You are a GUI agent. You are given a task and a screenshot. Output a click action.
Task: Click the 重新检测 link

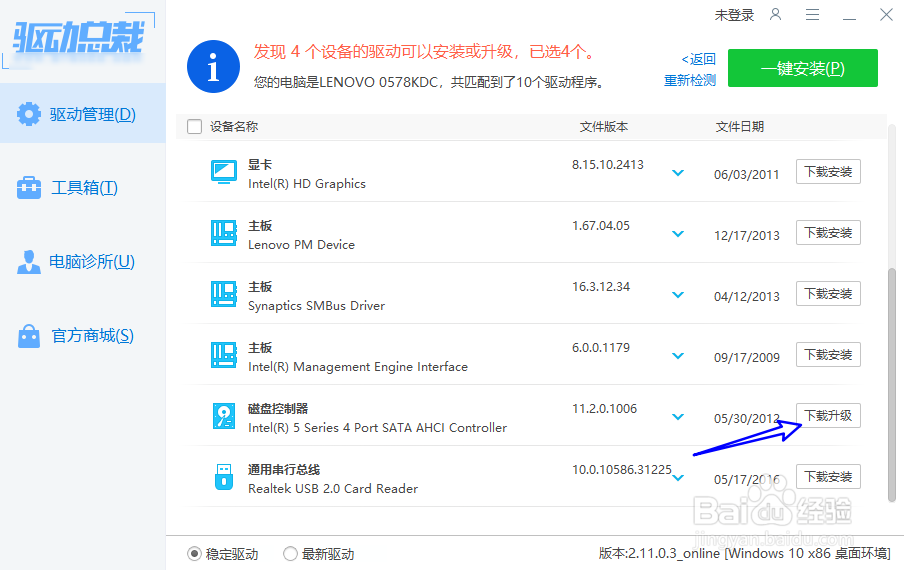690,81
